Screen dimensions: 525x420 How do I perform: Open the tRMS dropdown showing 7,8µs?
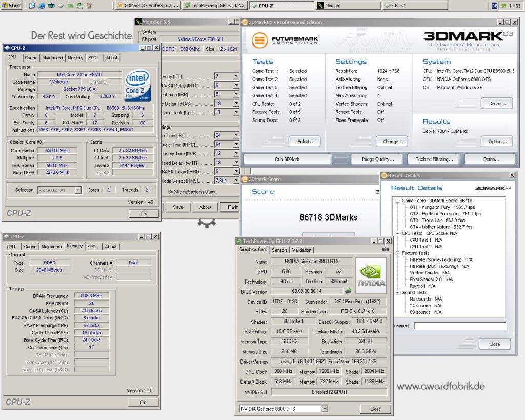[236, 180]
